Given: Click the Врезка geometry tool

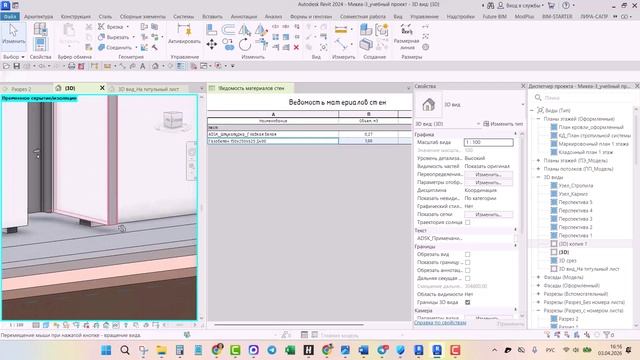Looking at the screenshot, I should pos(111,27).
